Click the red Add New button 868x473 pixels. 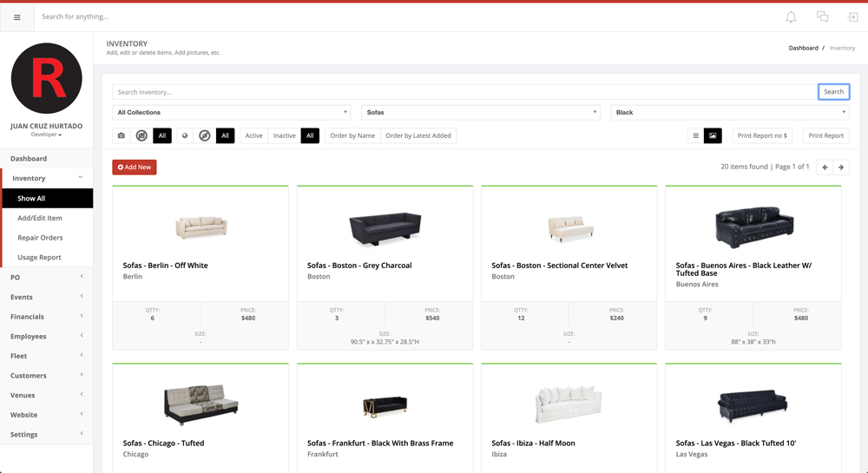pos(135,167)
